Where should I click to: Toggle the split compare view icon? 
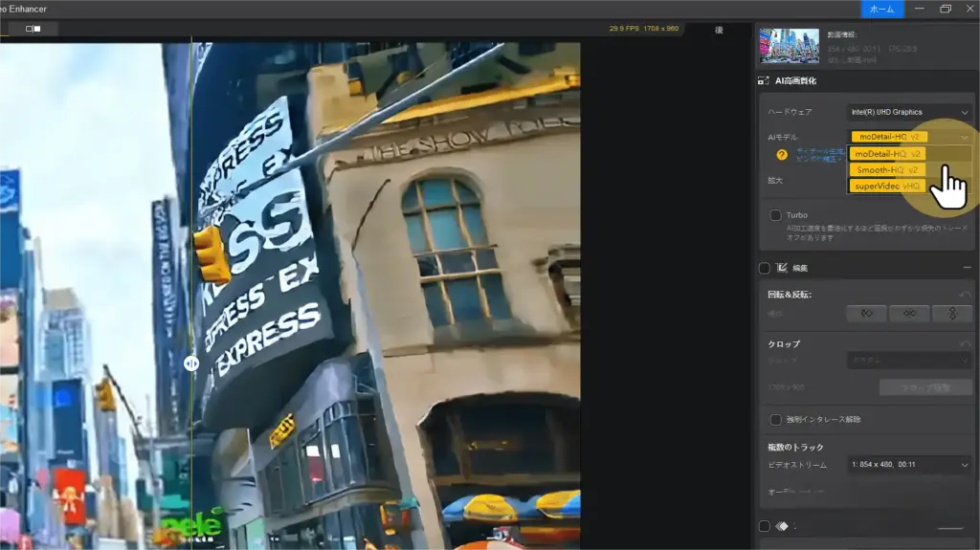(x=33, y=29)
